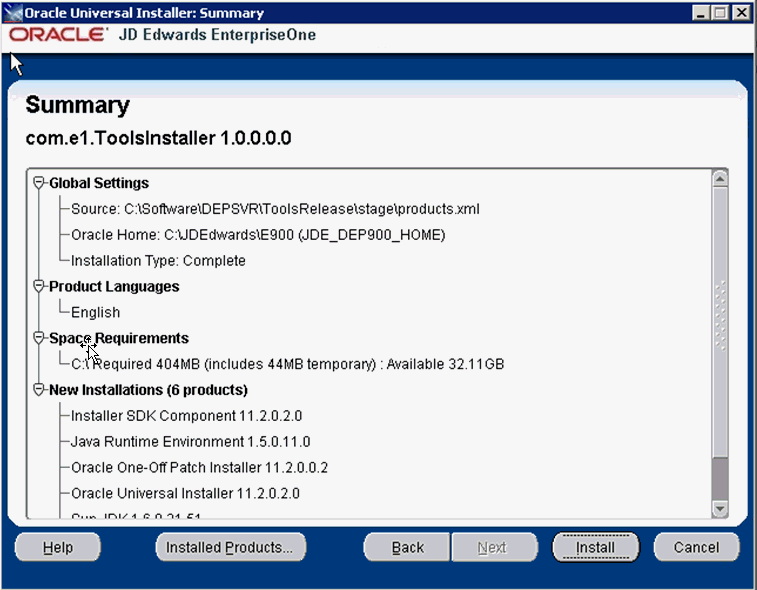Image resolution: width=757 pixels, height=590 pixels.
Task: Select Global Settings heading
Action: (x=99, y=183)
